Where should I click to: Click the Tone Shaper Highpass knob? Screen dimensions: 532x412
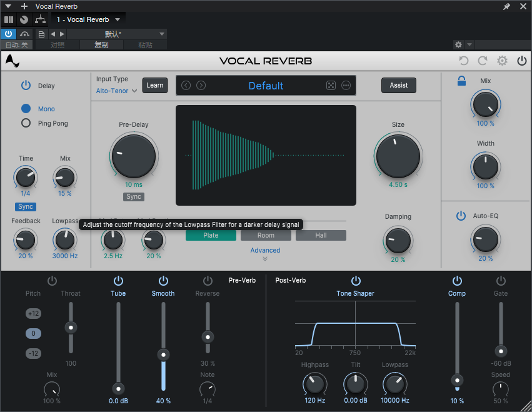[x=314, y=384]
